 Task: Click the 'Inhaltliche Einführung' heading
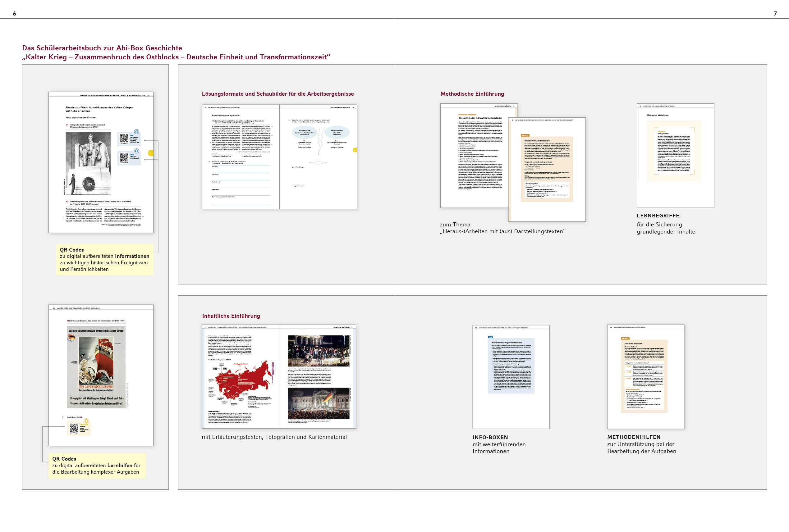click(x=231, y=316)
